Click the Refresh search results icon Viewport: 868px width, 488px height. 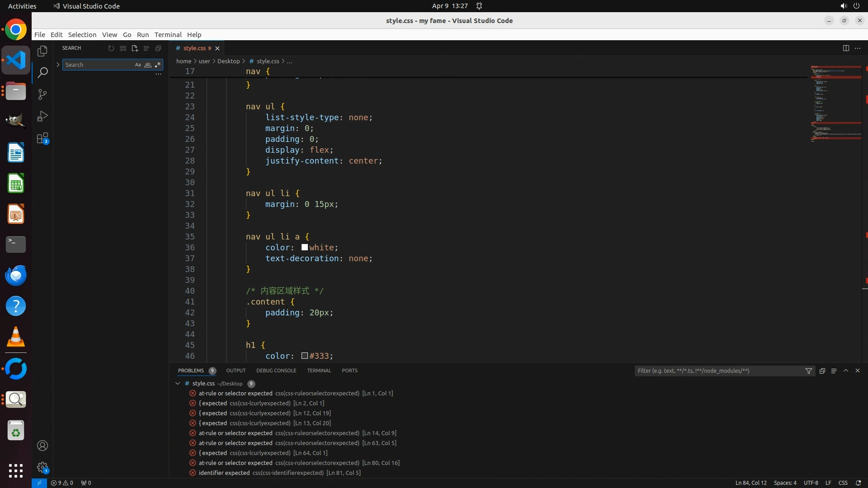tap(111, 48)
